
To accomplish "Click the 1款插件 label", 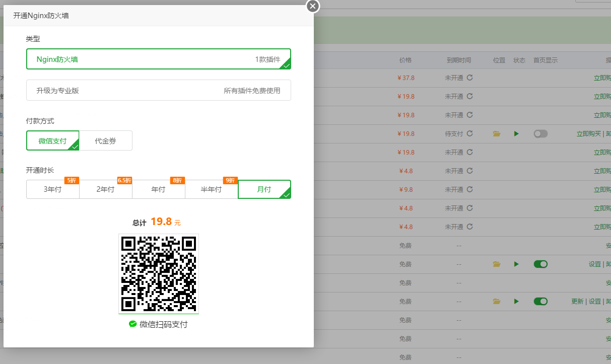I will [267, 59].
